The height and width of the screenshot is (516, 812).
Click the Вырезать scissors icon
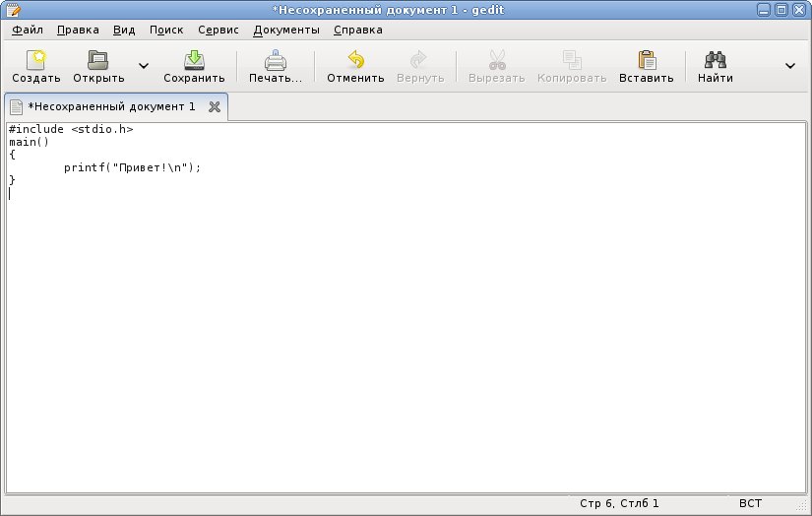coord(497,60)
